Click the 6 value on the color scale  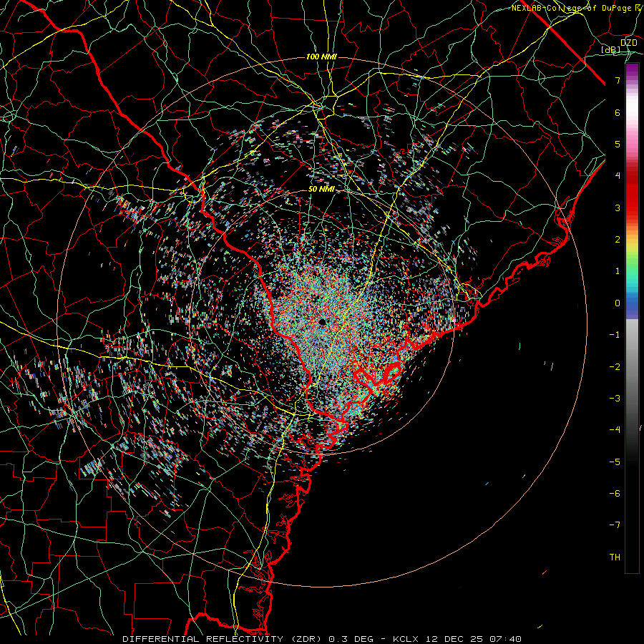pos(618,112)
